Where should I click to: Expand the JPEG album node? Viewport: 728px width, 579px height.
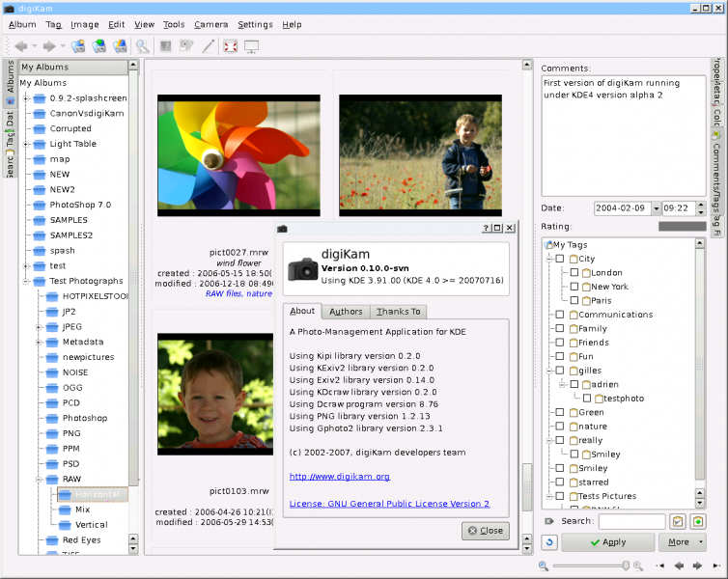pos(39,327)
